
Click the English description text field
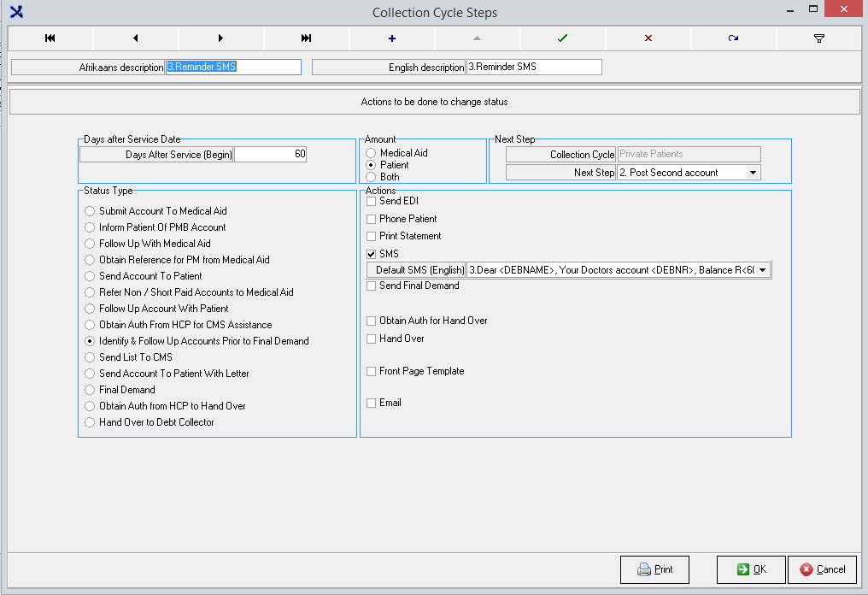tap(533, 67)
